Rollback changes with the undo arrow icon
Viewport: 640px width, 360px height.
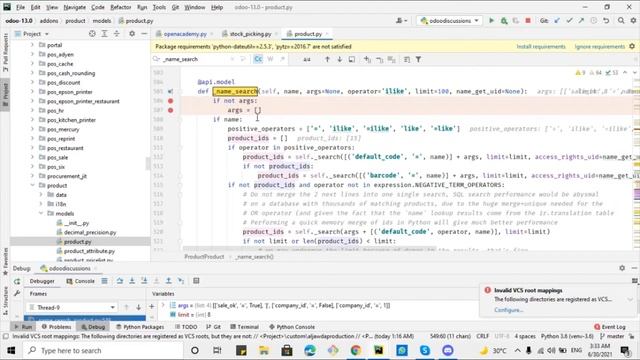coord(606,20)
